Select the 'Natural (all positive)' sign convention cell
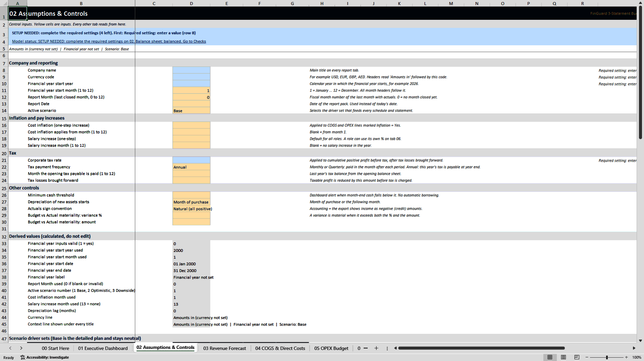Screen dimensions: 644x361 (191, 209)
